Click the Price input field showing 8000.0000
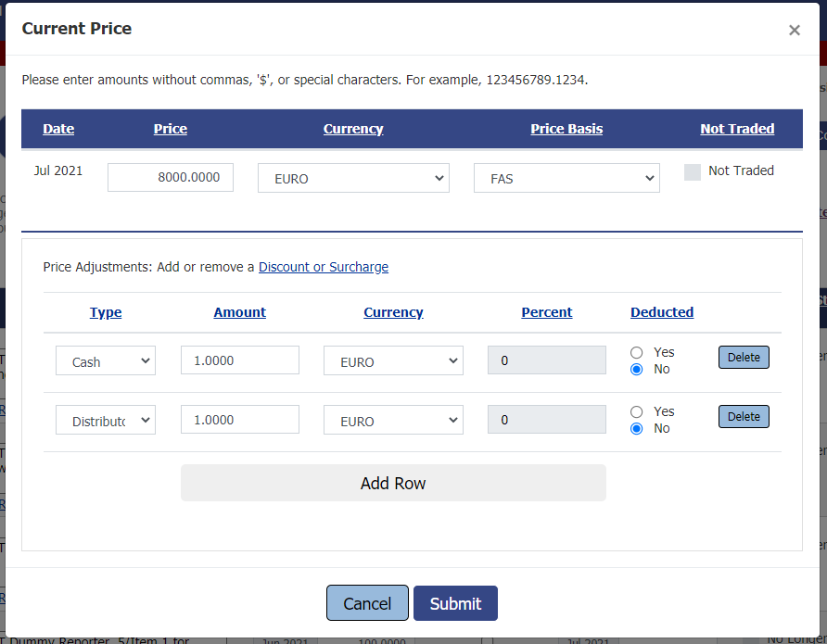This screenshot has width=827, height=644. pyautogui.click(x=171, y=177)
